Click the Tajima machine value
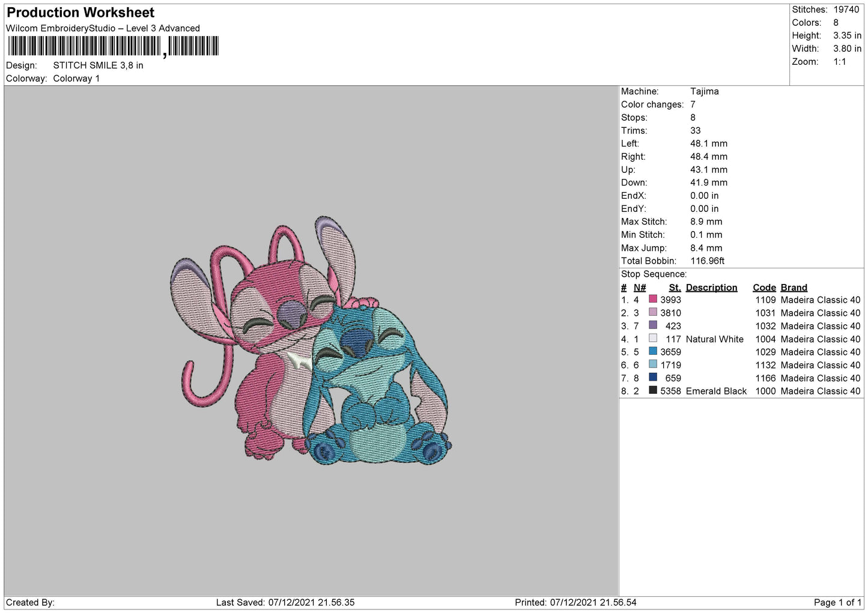The width and height of the screenshot is (868, 613). coord(704,91)
